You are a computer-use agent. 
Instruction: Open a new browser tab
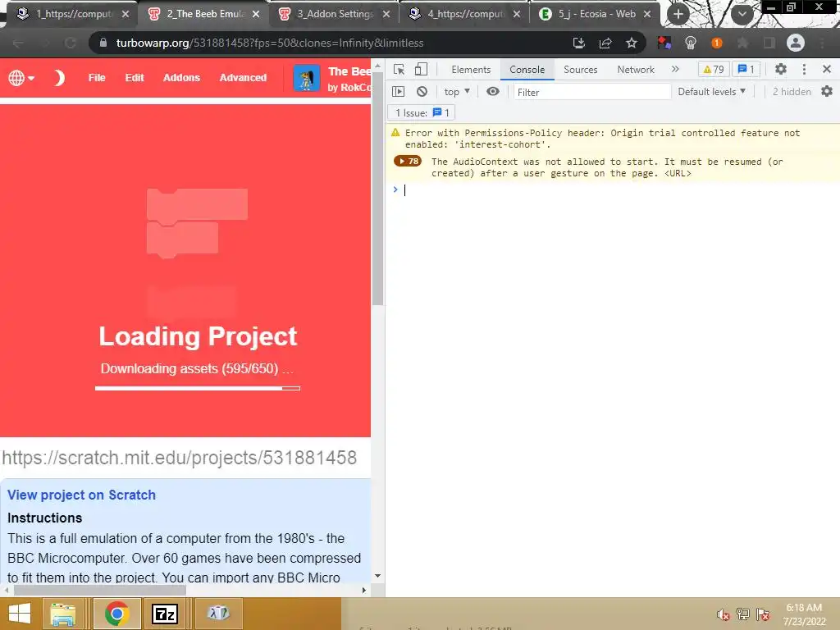pyautogui.click(x=678, y=14)
